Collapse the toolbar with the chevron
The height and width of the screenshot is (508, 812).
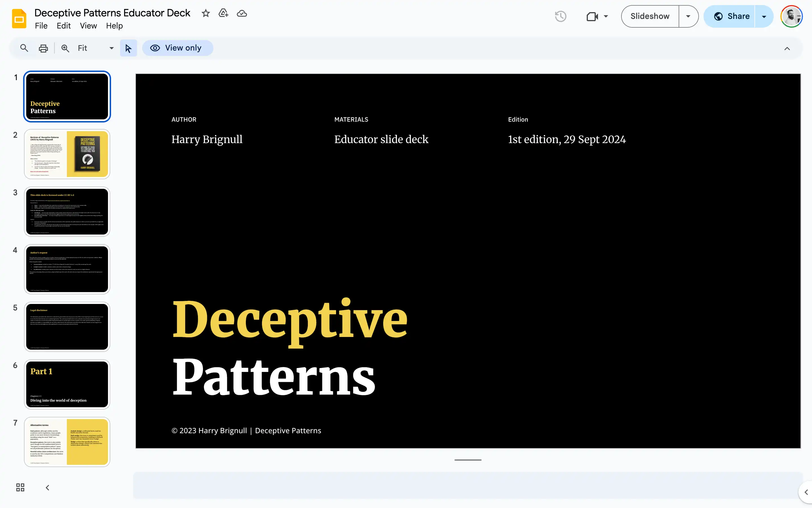787,48
